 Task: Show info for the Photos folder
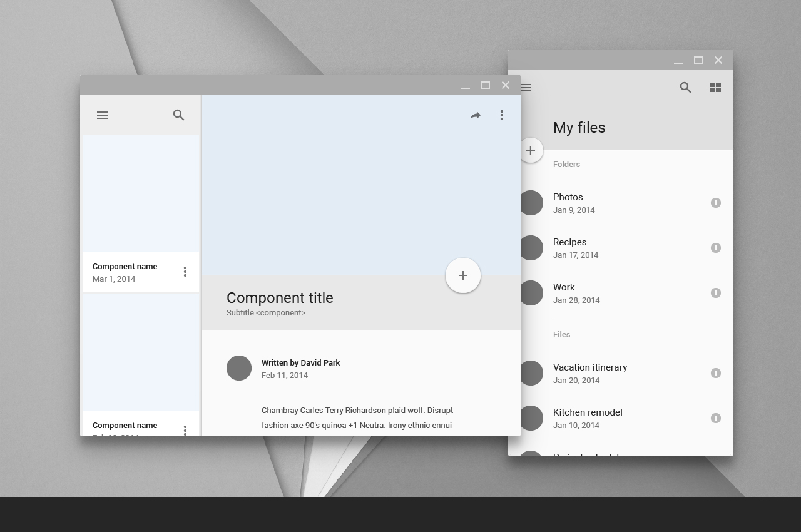716,203
